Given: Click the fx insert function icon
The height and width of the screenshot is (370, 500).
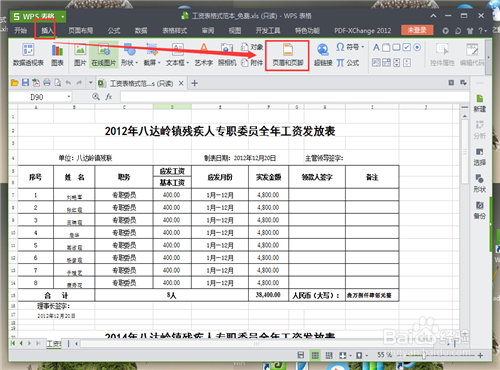Looking at the screenshot, I should [x=108, y=97].
